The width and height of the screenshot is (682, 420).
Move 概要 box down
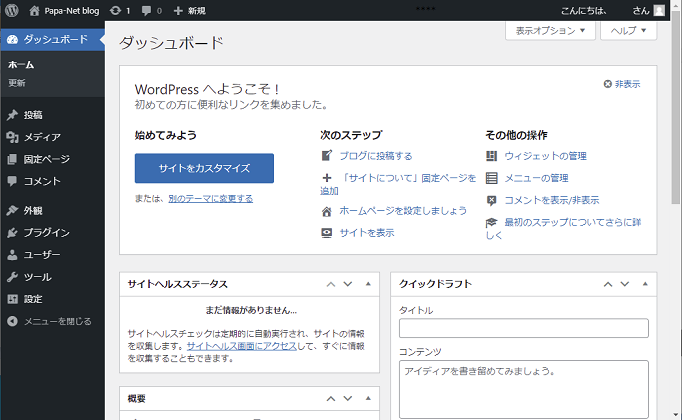coord(348,399)
